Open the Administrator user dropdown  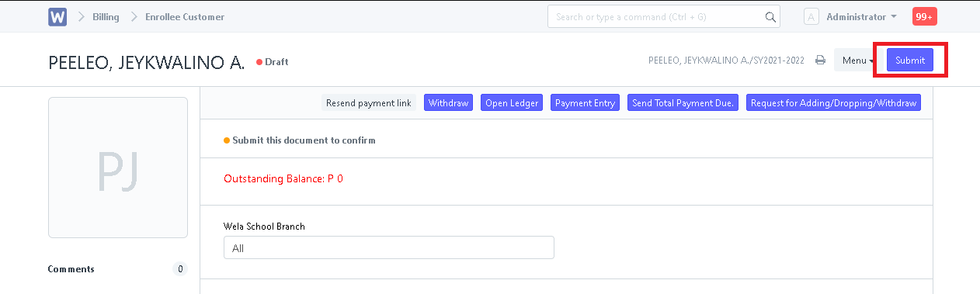click(861, 16)
